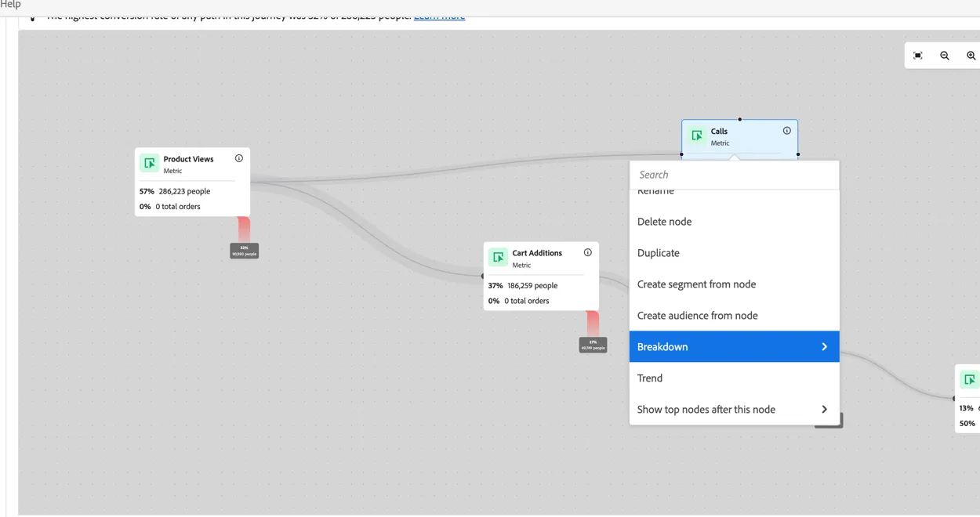The width and height of the screenshot is (980, 517).
Task: Click the connector dot on top of Calls node
Action: [739, 119]
